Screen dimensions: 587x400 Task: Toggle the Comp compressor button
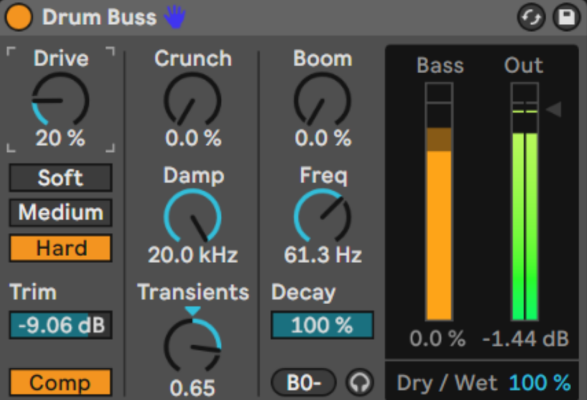pos(61,382)
